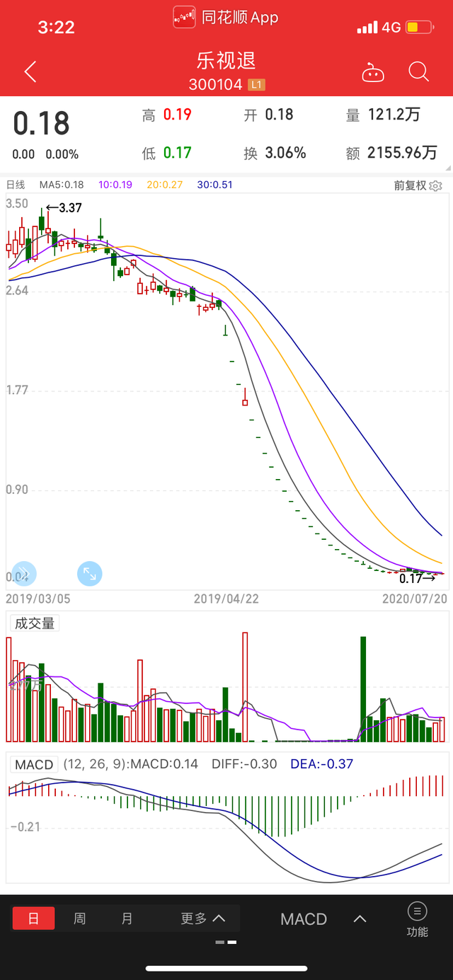Expand chart with blue fullscreen icon

[90, 573]
